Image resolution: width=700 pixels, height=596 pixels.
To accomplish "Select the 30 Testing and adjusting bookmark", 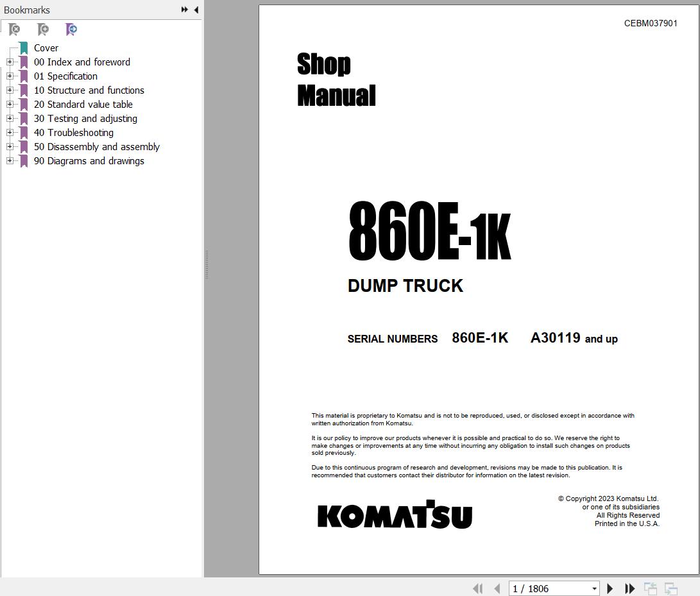I will pos(85,118).
